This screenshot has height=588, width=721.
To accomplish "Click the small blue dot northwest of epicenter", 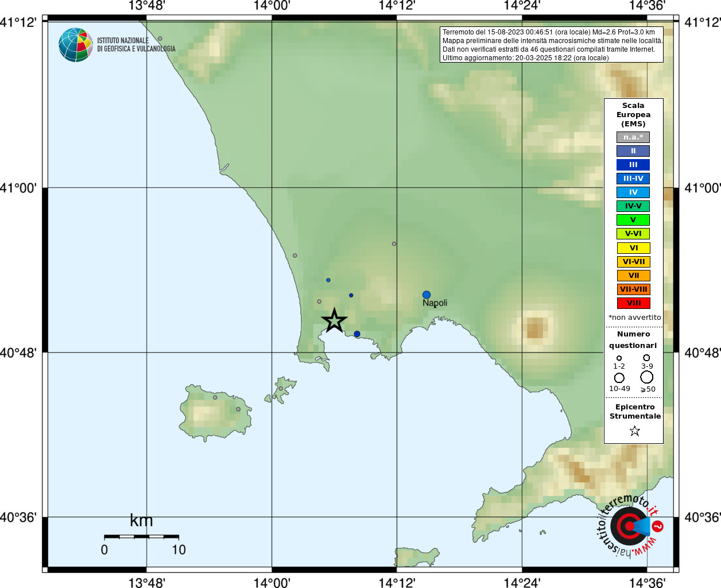I will [x=328, y=280].
